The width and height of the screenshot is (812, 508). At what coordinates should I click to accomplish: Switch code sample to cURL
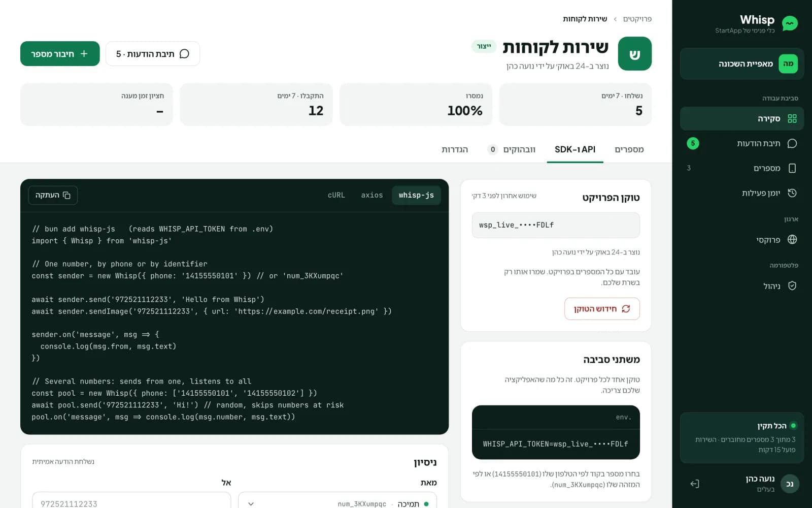pos(336,195)
